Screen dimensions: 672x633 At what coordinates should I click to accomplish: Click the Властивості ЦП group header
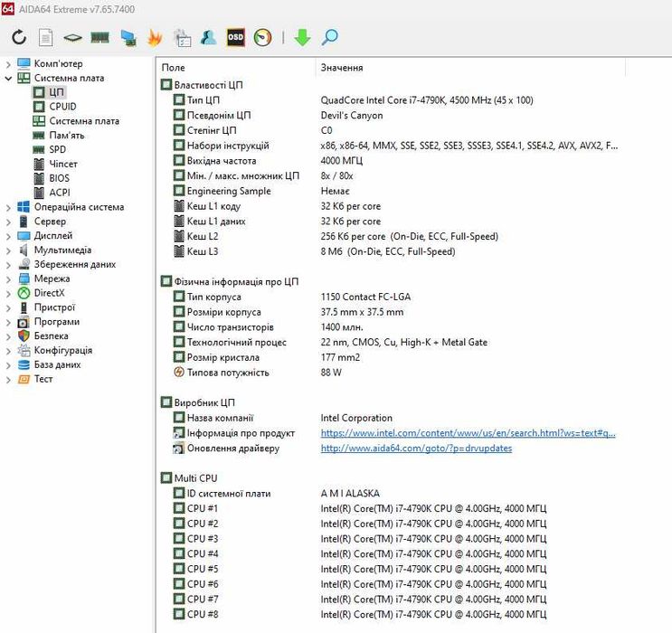pyautogui.click(x=202, y=85)
